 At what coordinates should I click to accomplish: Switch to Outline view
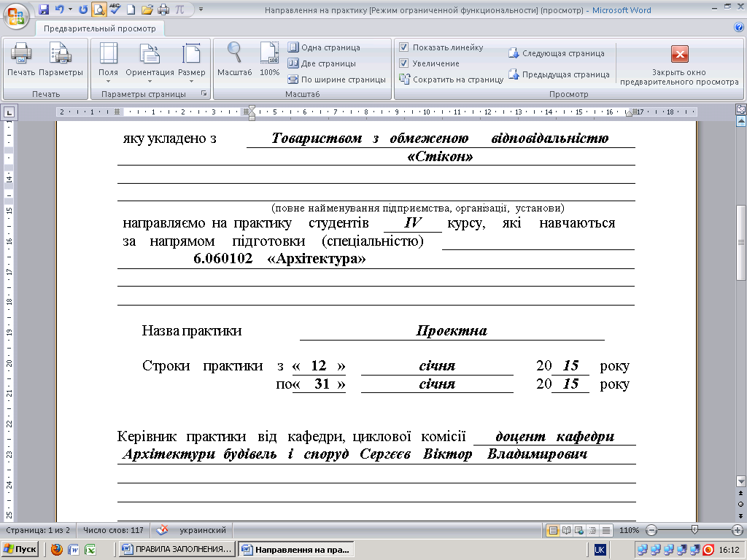(x=592, y=530)
